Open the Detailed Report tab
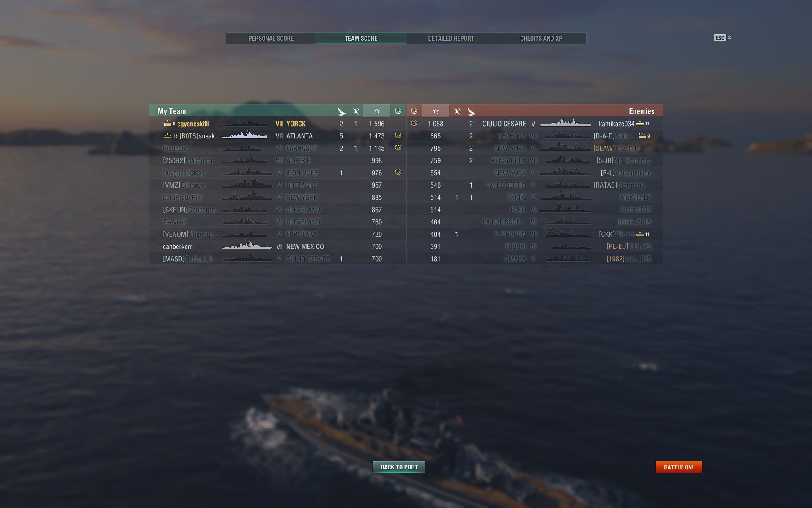This screenshot has height=508, width=812. [451, 38]
